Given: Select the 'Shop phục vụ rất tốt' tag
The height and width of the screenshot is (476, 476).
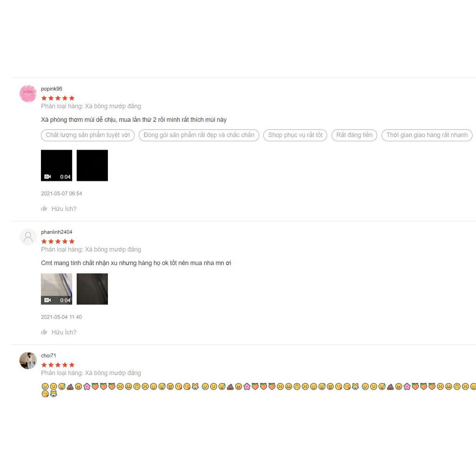Looking at the screenshot, I should click(x=295, y=135).
